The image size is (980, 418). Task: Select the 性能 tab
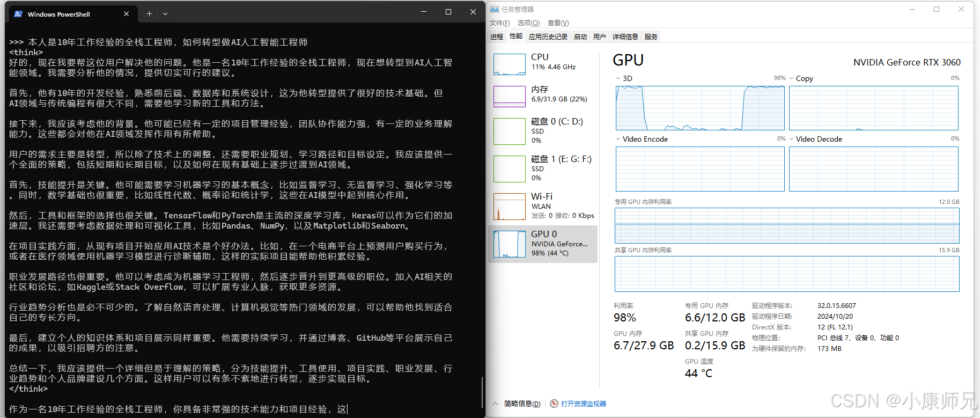pos(516,36)
